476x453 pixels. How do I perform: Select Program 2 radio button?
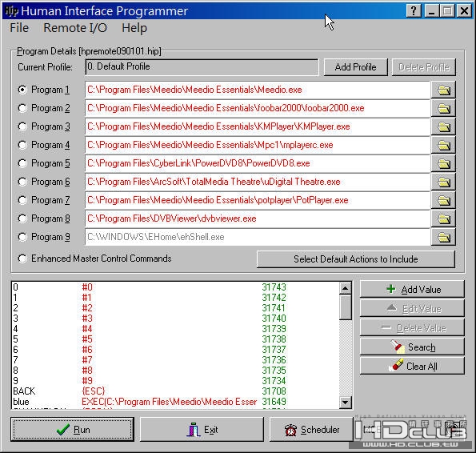tap(22, 108)
